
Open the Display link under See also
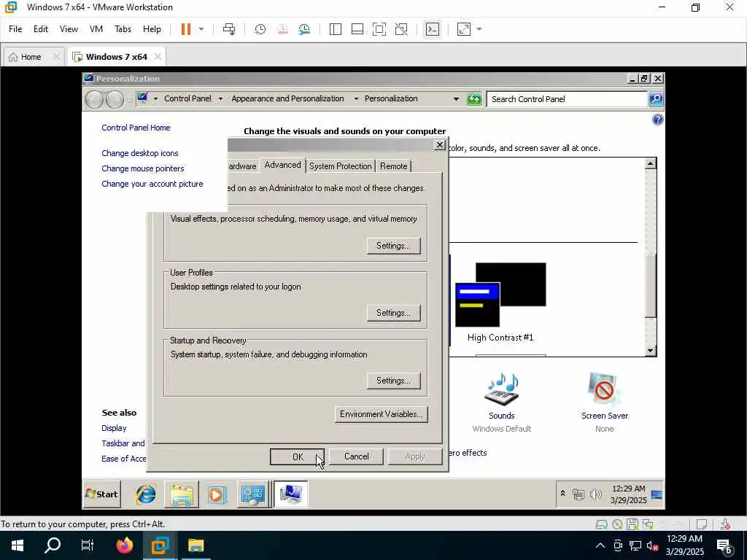click(x=114, y=428)
